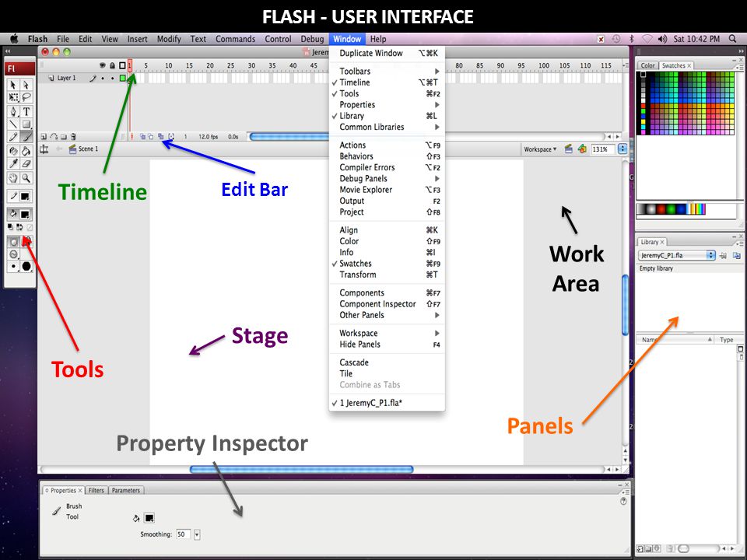Select the Pen tool
This screenshot has width=747, height=560.
point(13,111)
